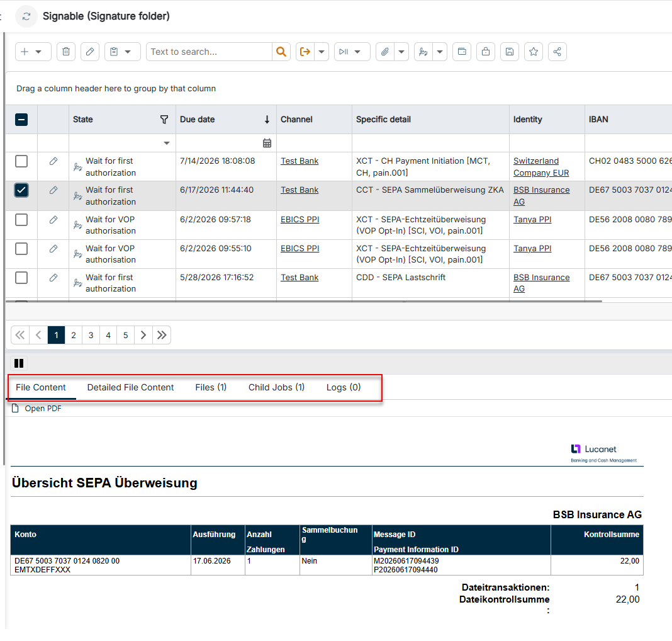This screenshot has width=672, height=641.
Task: Expand the signature dropdown arrow
Action: [x=440, y=52]
